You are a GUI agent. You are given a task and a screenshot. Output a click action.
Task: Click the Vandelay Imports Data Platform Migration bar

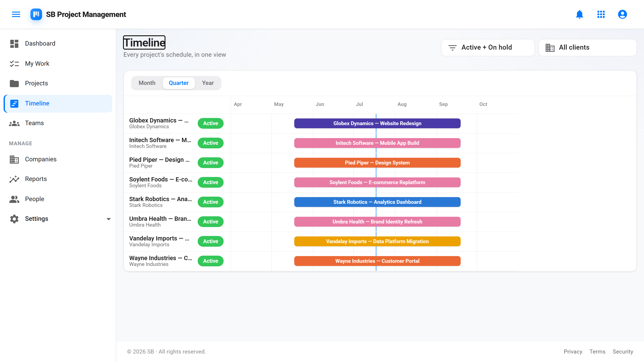click(x=377, y=241)
